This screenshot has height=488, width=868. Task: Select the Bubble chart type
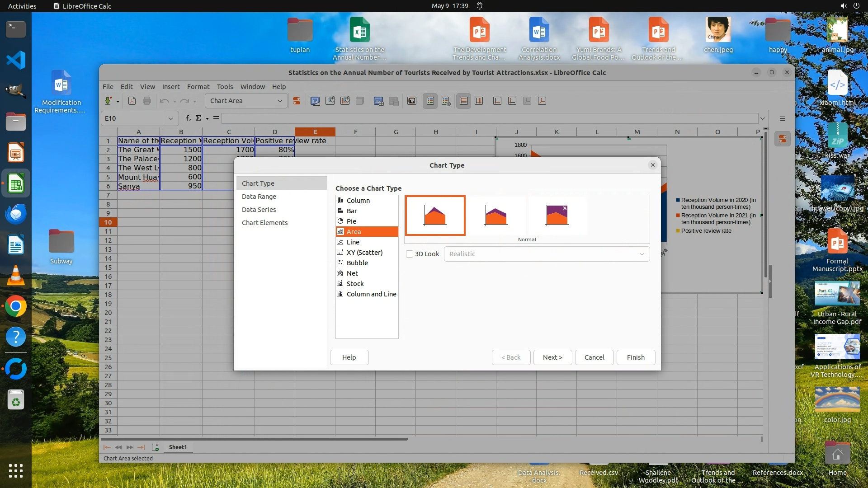pos(357,263)
